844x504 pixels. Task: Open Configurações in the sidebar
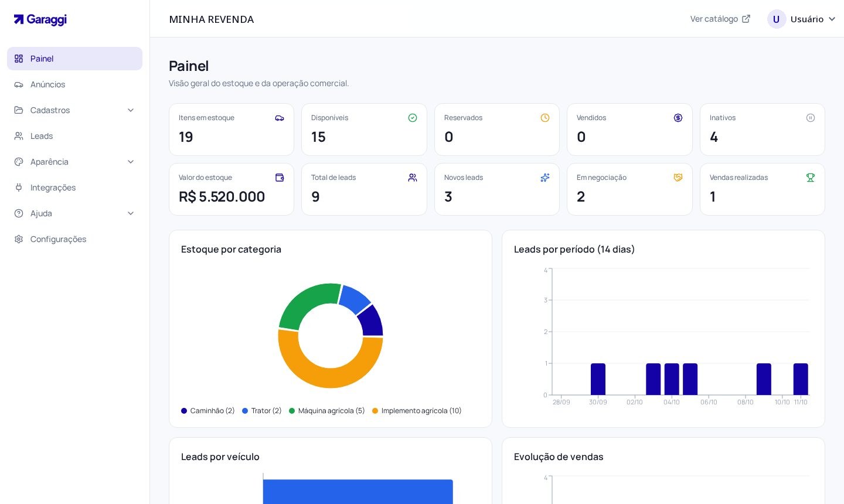coord(74,239)
